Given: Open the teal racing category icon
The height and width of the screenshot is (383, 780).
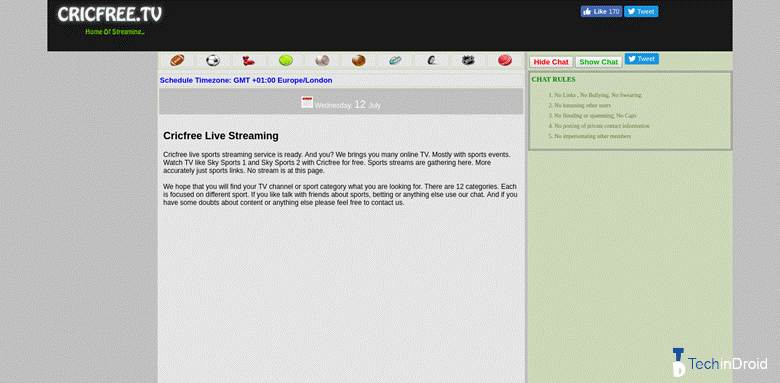Looking at the screenshot, I should pyautogui.click(x=395, y=61).
